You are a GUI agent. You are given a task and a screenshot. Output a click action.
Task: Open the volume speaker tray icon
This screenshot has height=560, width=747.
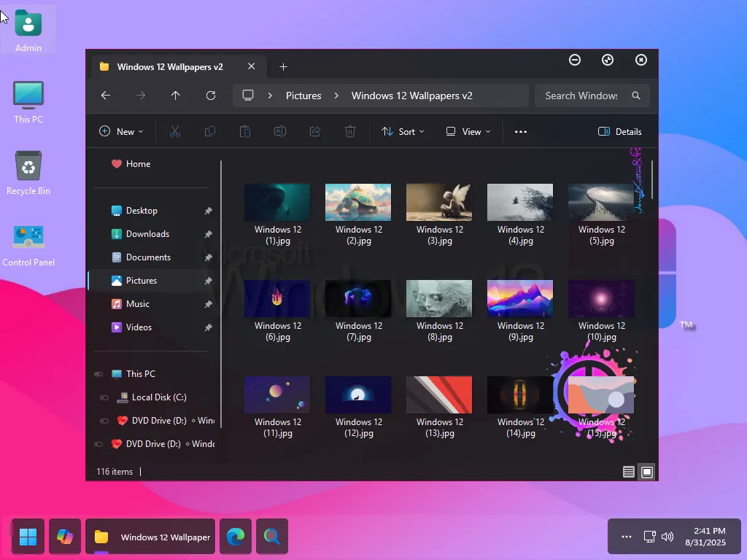(667, 537)
